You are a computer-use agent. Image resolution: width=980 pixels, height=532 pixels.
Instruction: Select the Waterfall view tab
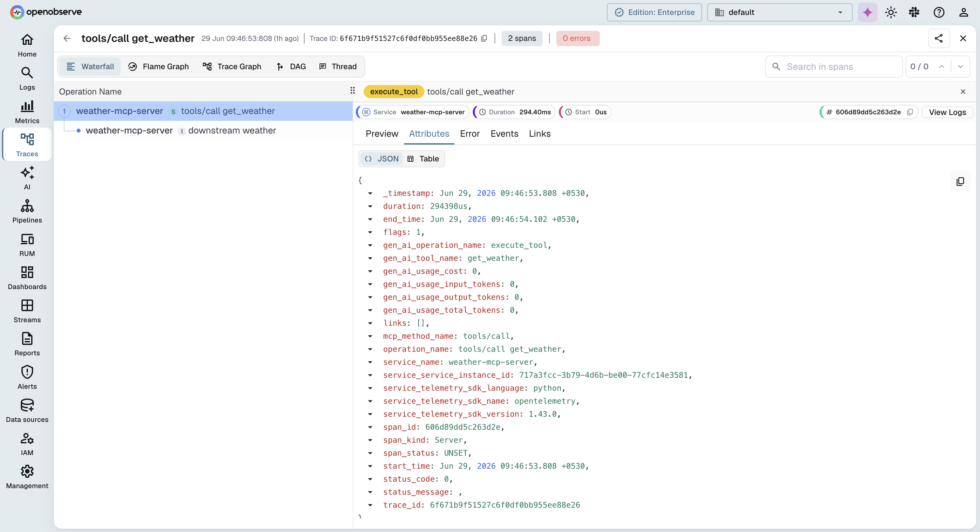90,67
